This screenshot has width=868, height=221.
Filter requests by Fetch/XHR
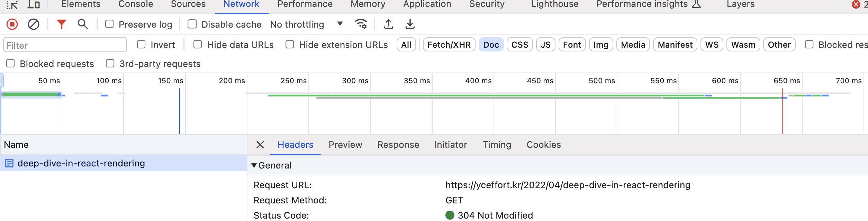449,45
